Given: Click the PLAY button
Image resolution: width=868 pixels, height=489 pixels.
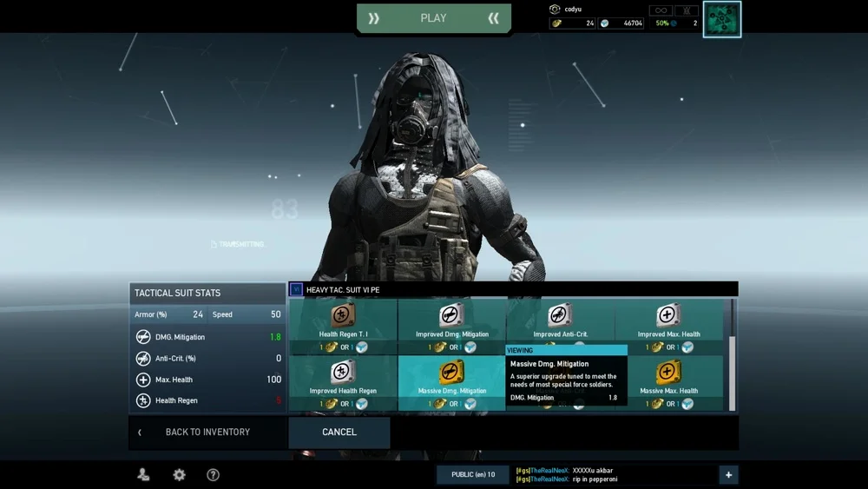Looking at the screenshot, I should pyautogui.click(x=433, y=18).
